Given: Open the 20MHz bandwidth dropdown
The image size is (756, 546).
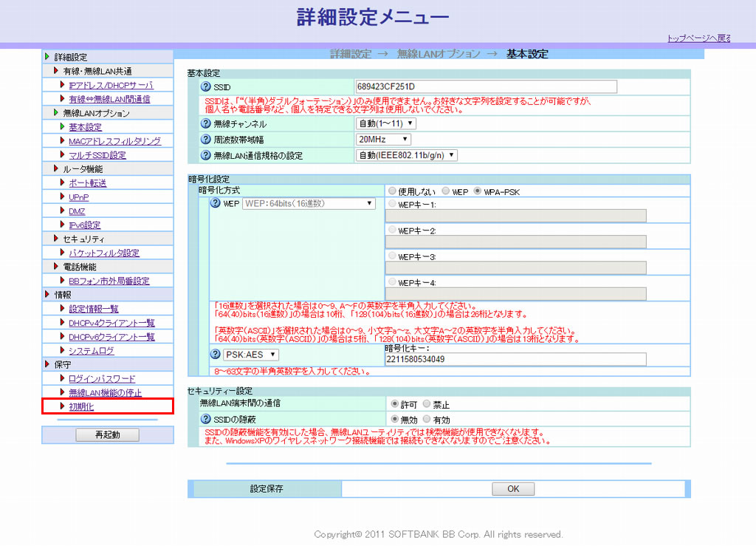Looking at the screenshot, I should click(x=383, y=139).
